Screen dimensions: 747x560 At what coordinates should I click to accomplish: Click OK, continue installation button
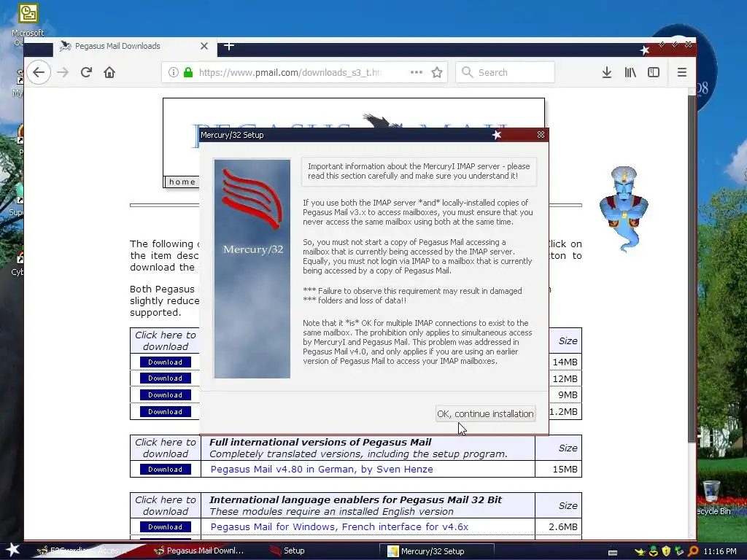coord(485,413)
